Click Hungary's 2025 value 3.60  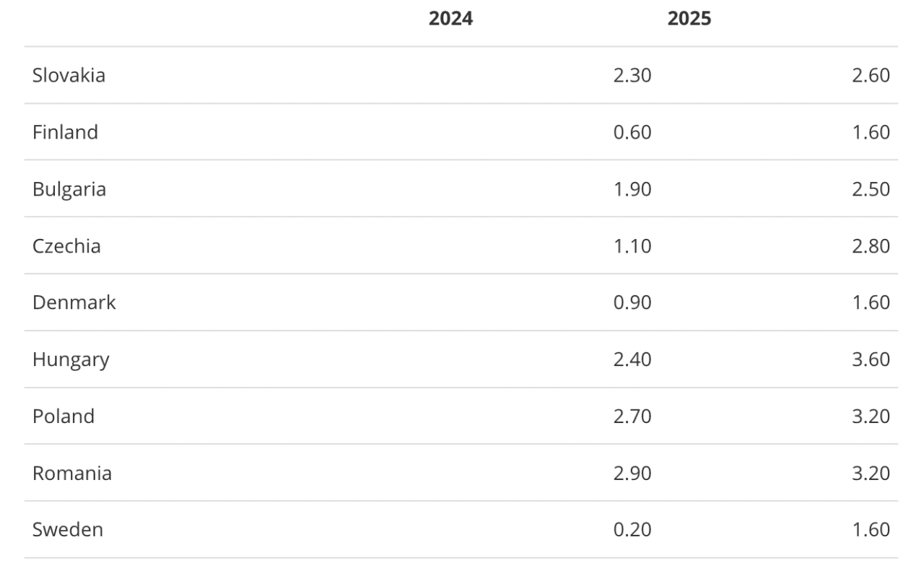tap(871, 359)
